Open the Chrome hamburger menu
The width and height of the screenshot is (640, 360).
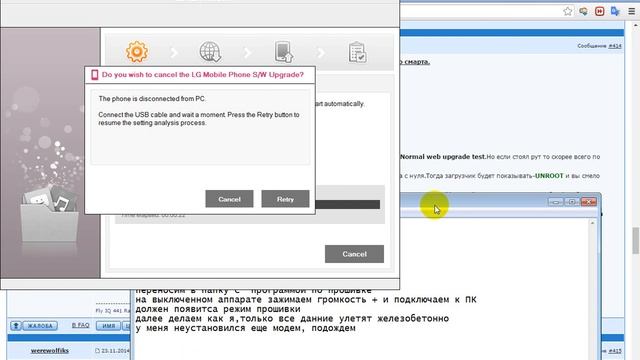[x=631, y=11]
